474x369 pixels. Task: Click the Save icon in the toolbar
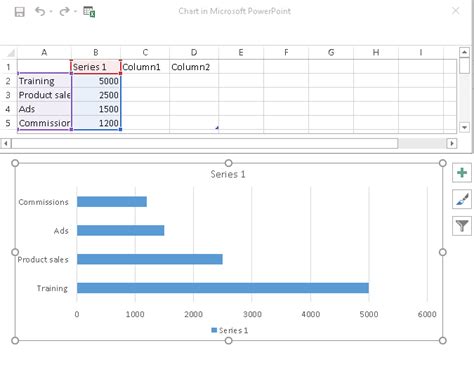20,12
